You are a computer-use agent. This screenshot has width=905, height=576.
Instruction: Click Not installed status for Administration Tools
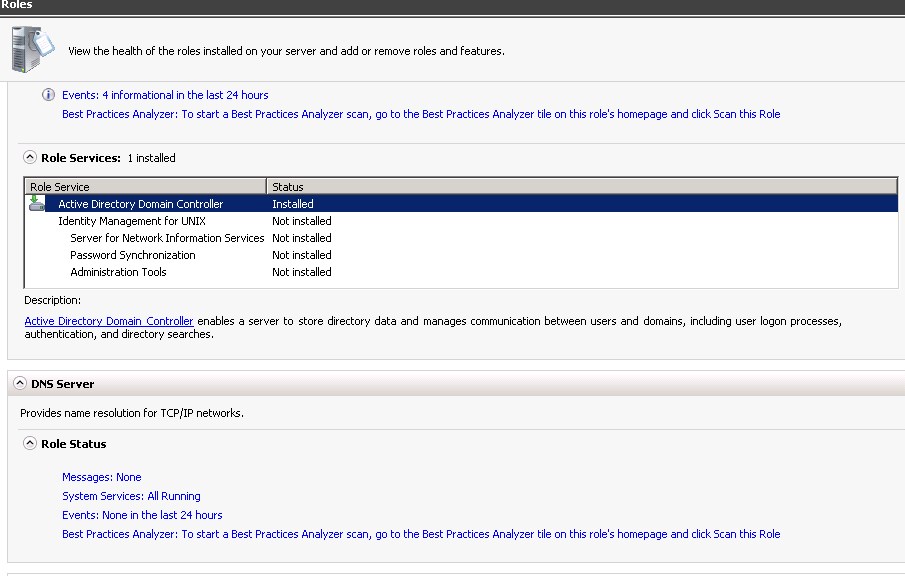pyautogui.click(x=301, y=272)
